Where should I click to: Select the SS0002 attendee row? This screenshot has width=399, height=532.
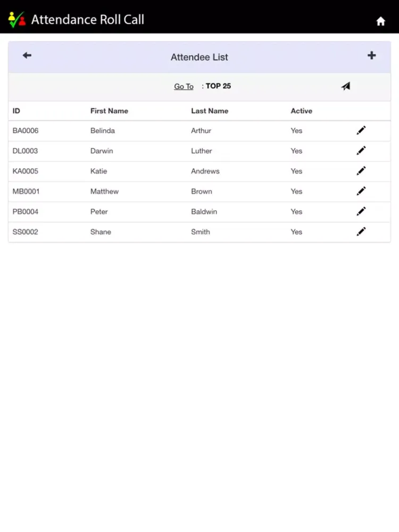pos(26,232)
